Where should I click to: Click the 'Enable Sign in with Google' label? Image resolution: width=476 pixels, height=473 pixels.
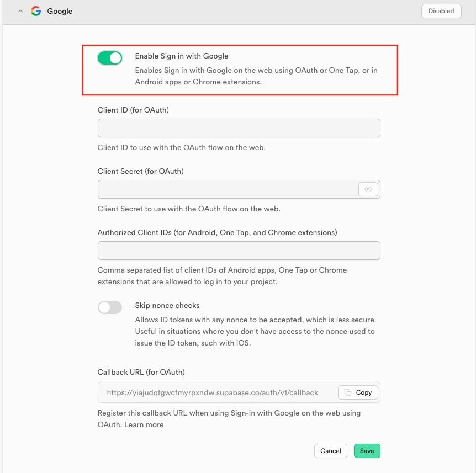pos(182,56)
